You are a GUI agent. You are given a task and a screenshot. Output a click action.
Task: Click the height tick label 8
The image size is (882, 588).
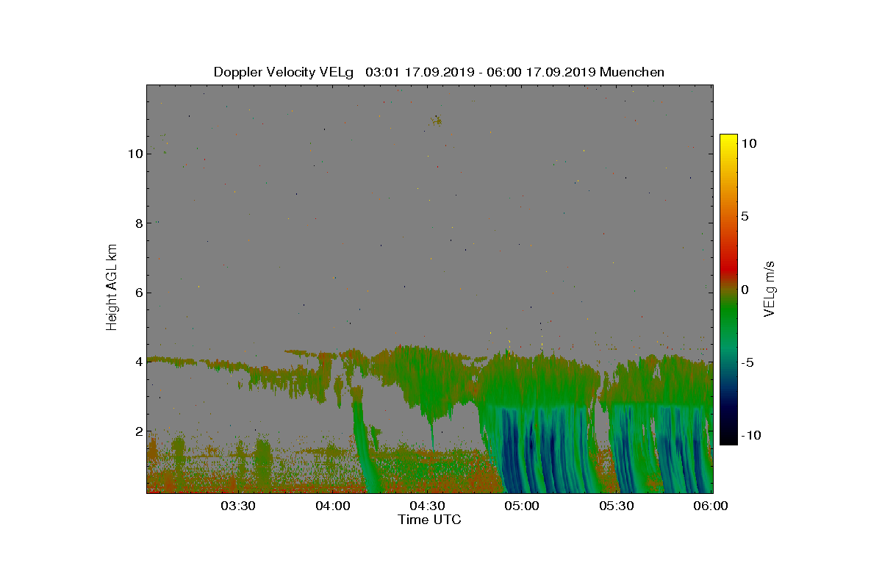138,223
